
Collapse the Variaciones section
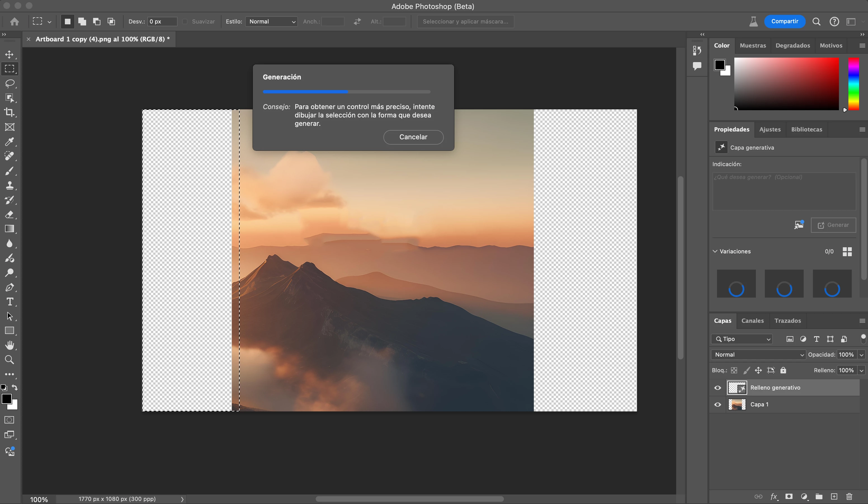click(715, 251)
